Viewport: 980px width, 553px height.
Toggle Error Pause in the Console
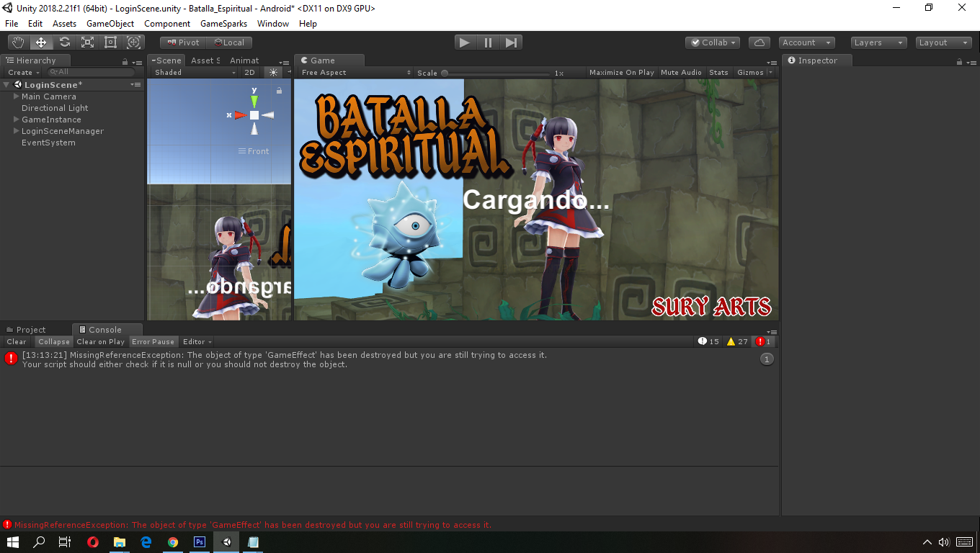tap(153, 341)
